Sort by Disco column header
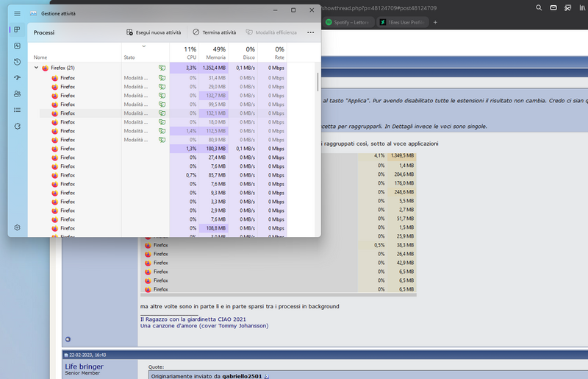 pos(243,53)
